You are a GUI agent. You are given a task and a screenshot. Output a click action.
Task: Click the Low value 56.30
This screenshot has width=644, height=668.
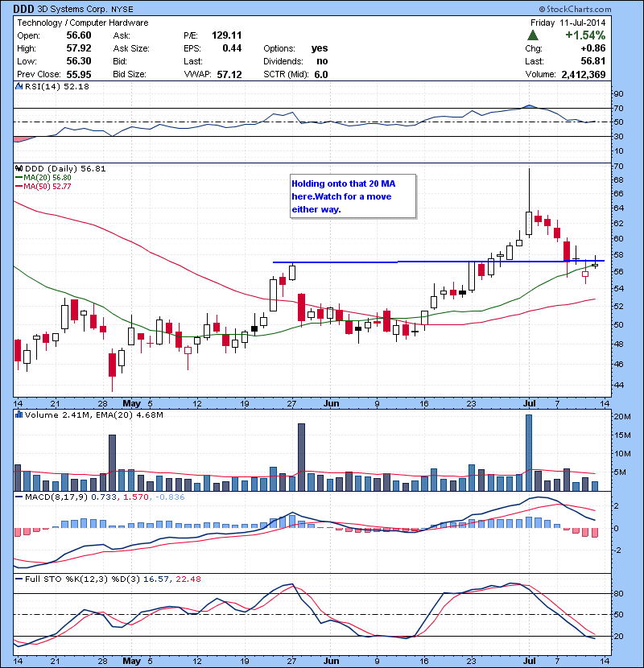(x=79, y=61)
